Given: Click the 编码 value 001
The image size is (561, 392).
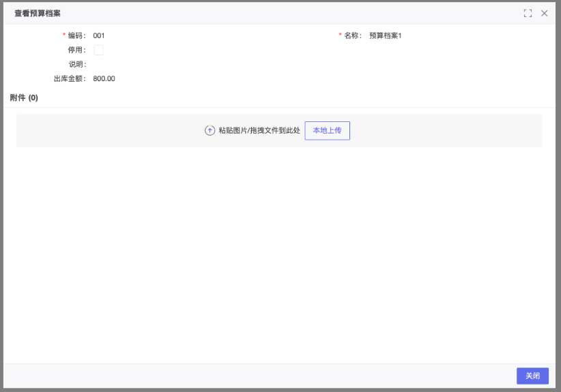Looking at the screenshot, I should [x=99, y=35].
